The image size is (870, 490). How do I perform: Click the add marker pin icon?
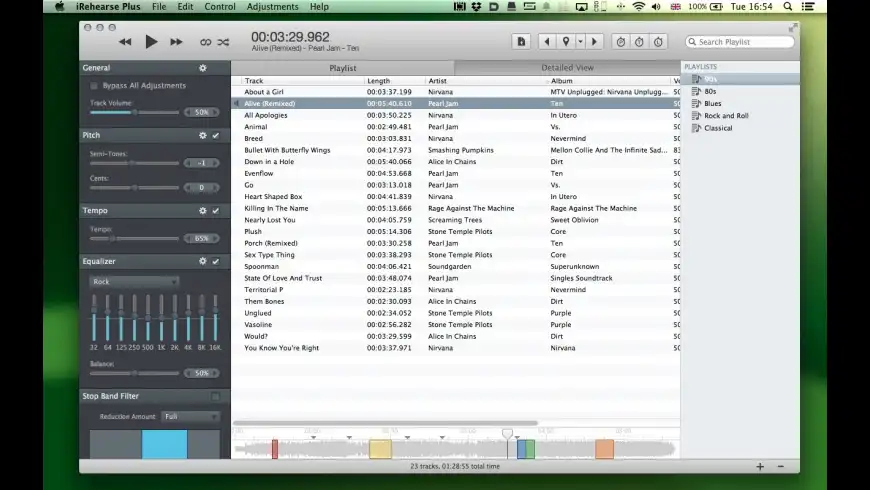(x=566, y=42)
